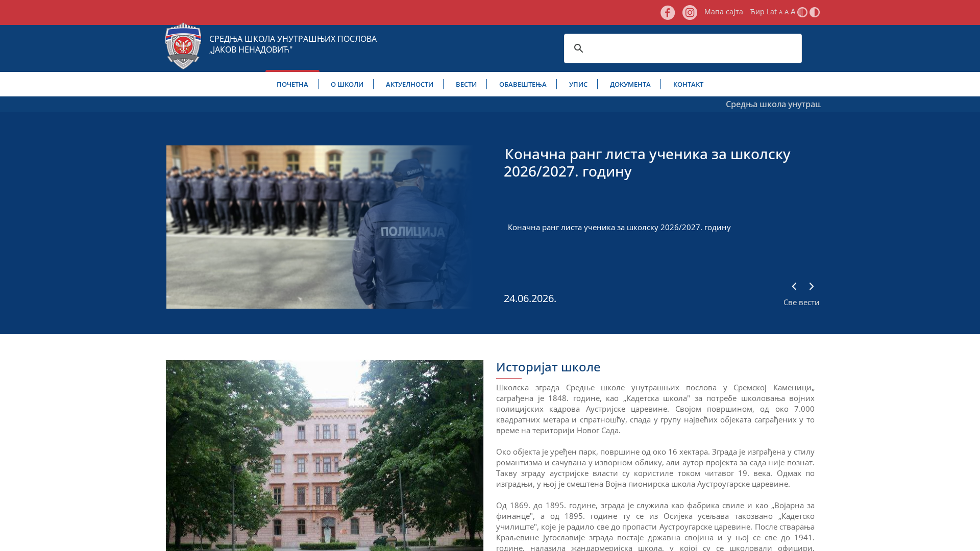The image size is (980, 551).
Task: Select the medium font size A
Action: (x=787, y=12)
